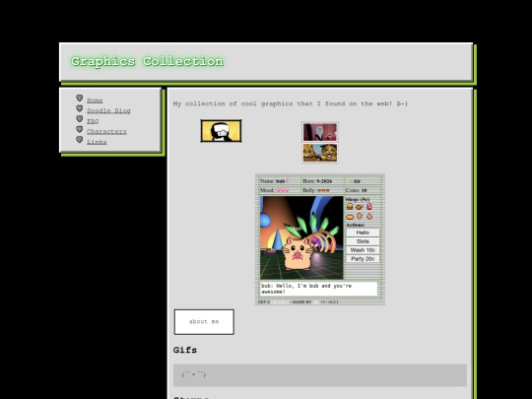Click the emoticon code block under Gifs

(320, 375)
